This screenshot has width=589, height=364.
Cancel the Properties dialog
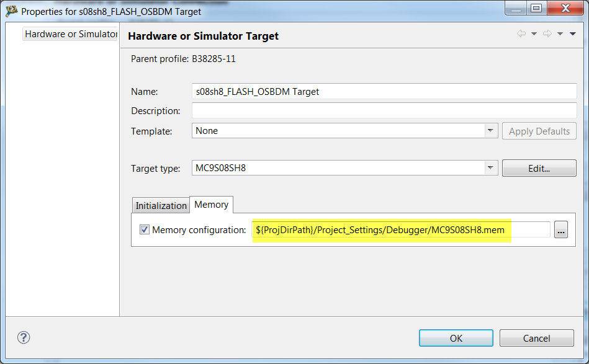(x=536, y=338)
